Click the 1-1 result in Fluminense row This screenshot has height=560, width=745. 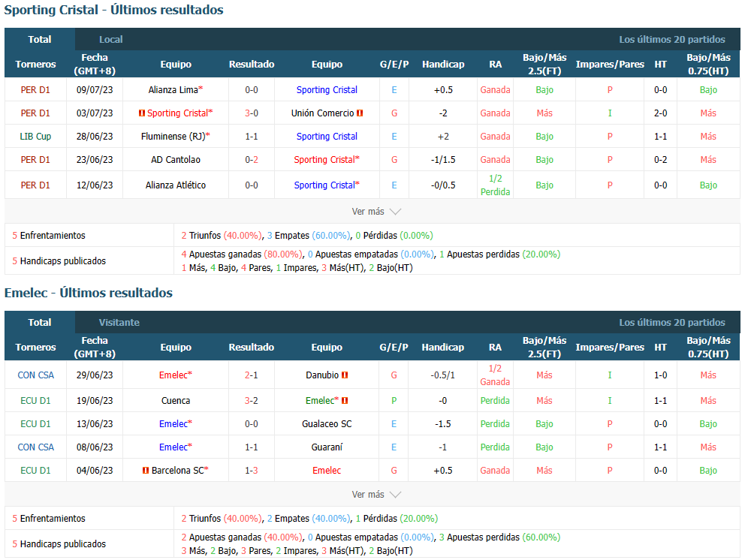[252, 137]
